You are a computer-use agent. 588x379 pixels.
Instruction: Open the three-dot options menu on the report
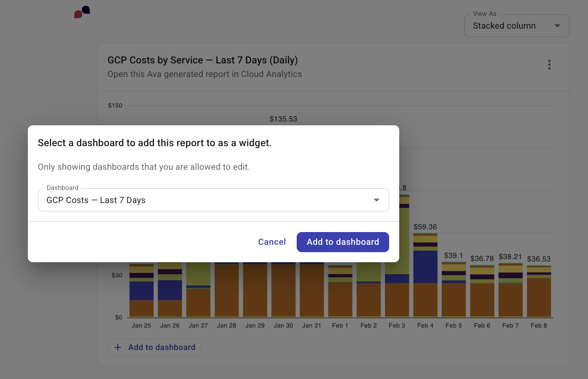[x=549, y=65]
